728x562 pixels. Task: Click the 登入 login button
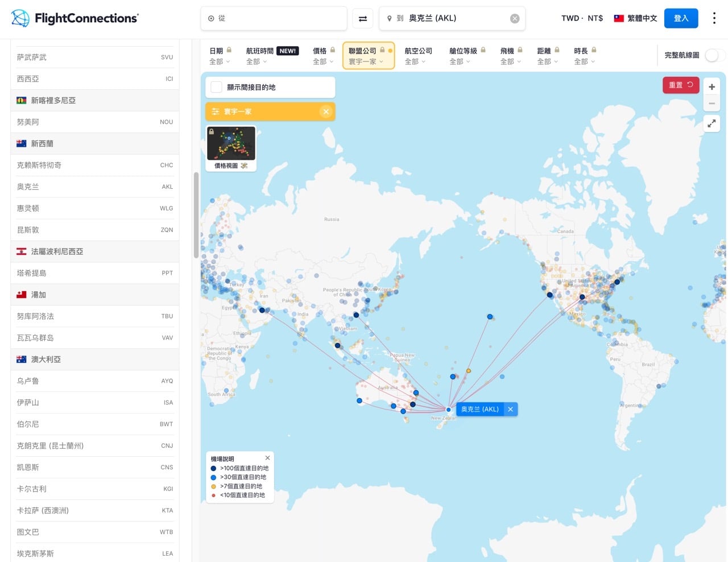681,18
